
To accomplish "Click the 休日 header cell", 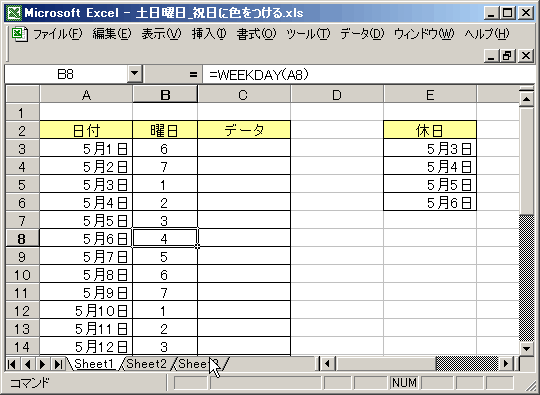I will coord(430,130).
